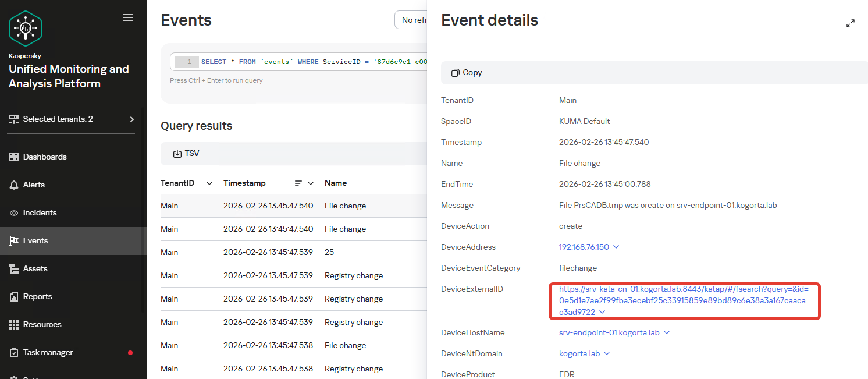Image resolution: width=868 pixels, height=379 pixels.
Task: Select the TenantID column header
Action: coord(177,183)
